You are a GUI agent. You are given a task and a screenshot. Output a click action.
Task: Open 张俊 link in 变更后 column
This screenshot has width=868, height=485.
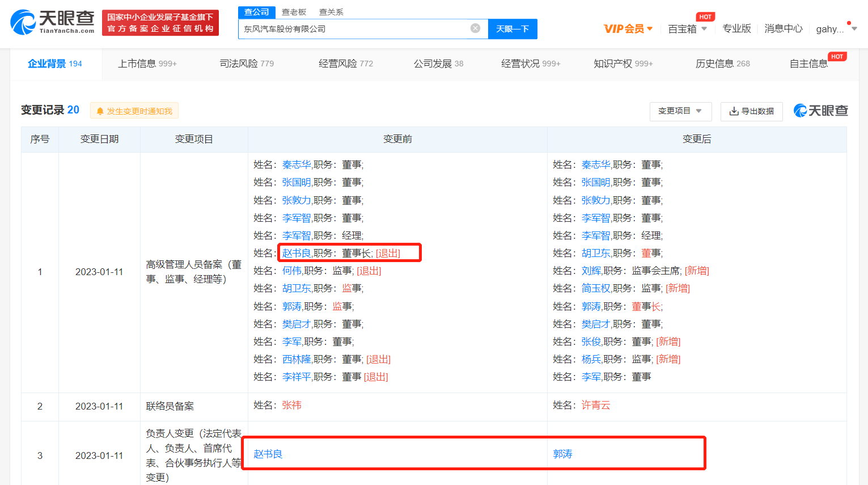click(591, 341)
